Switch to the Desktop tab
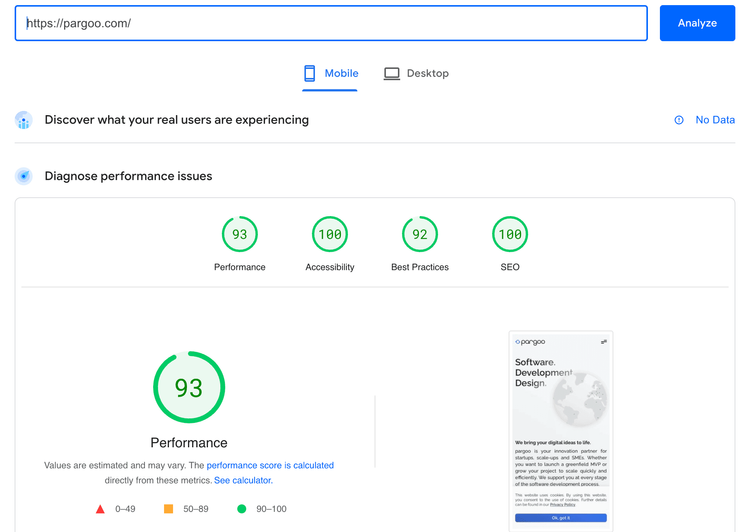 (416, 74)
